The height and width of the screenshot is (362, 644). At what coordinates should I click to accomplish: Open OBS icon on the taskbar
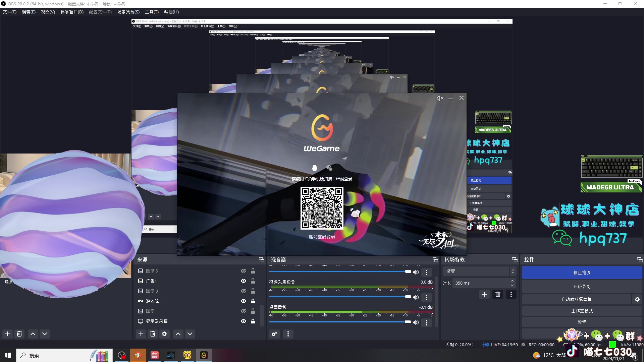[x=121, y=355]
